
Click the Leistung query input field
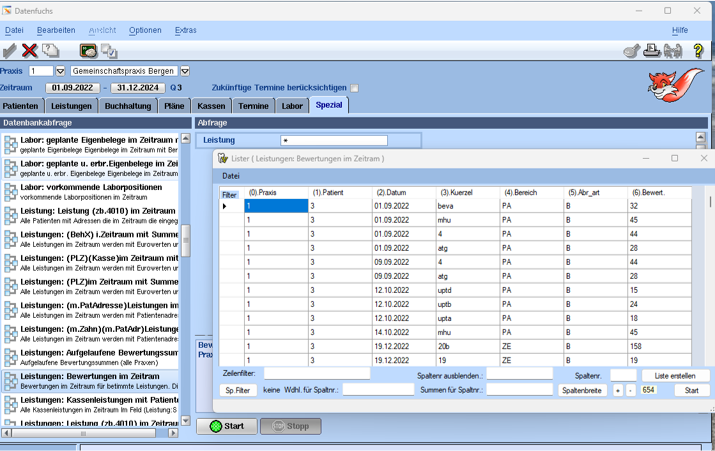334,140
